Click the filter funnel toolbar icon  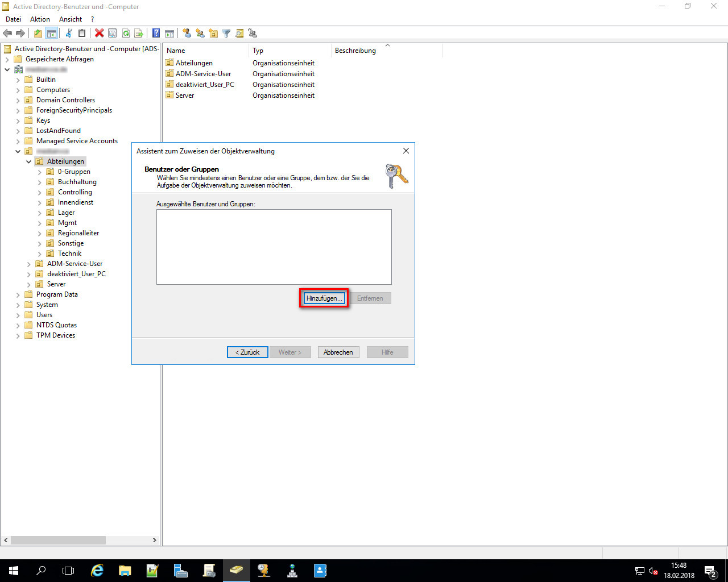pos(226,34)
